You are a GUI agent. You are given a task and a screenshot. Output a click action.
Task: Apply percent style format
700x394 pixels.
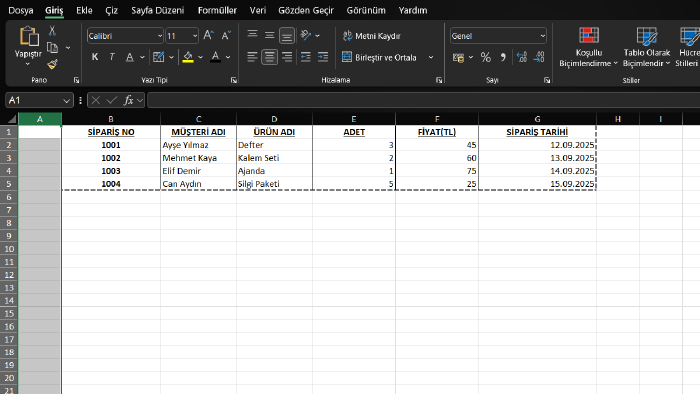tap(485, 57)
